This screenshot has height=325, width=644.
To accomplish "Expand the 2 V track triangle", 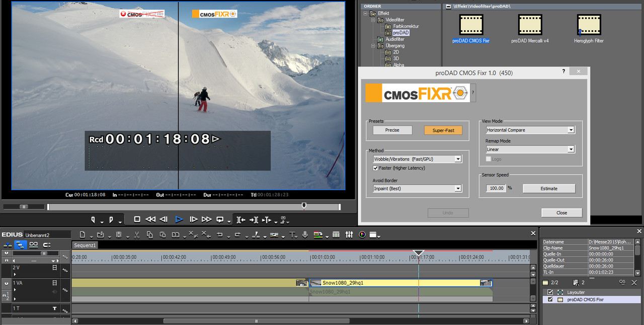I will (x=15, y=274).
